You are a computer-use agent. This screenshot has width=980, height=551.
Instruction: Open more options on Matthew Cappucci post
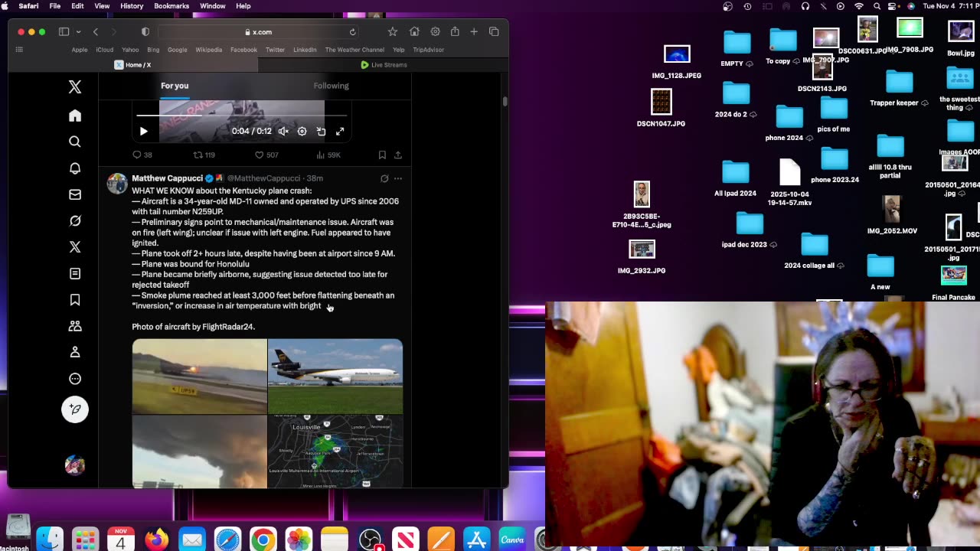[398, 178]
